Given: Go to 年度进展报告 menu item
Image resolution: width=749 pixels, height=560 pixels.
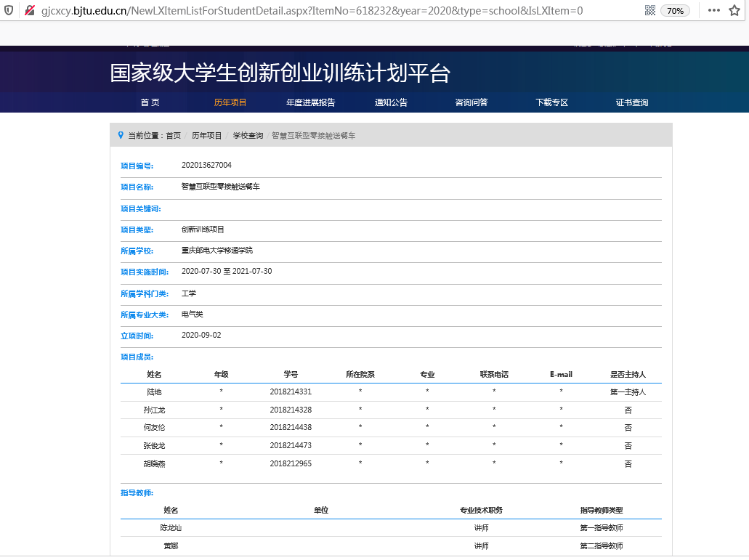Looking at the screenshot, I should click(310, 102).
